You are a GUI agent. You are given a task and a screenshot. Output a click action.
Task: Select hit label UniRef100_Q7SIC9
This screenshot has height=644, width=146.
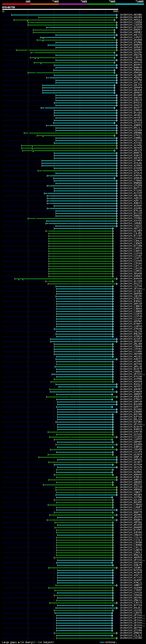tap(131, 123)
